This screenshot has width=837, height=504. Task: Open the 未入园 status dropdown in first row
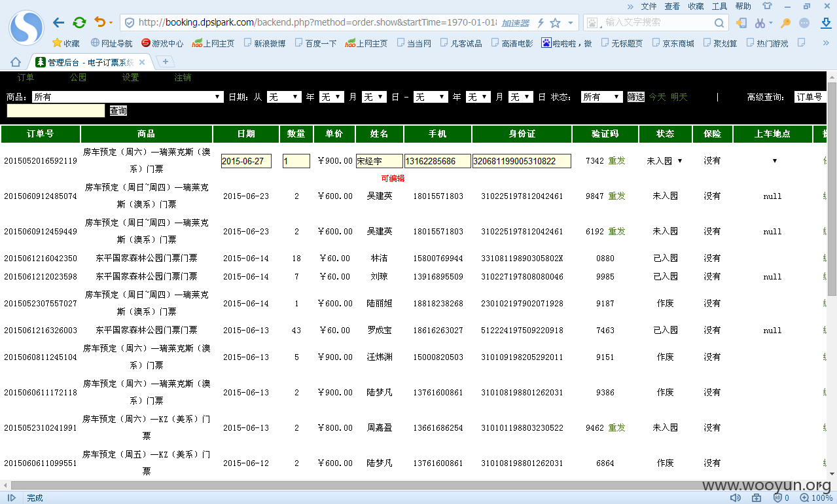(x=665, y=160)
